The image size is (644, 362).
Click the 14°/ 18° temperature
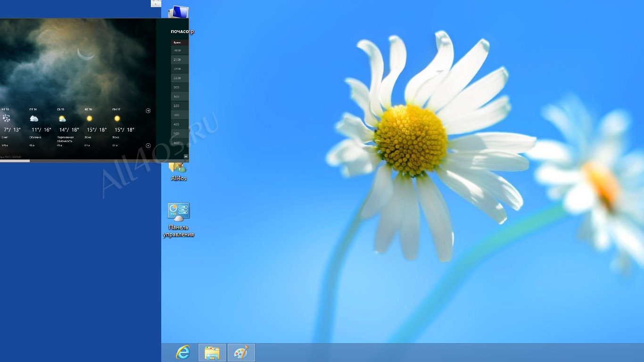pos(69,130)
